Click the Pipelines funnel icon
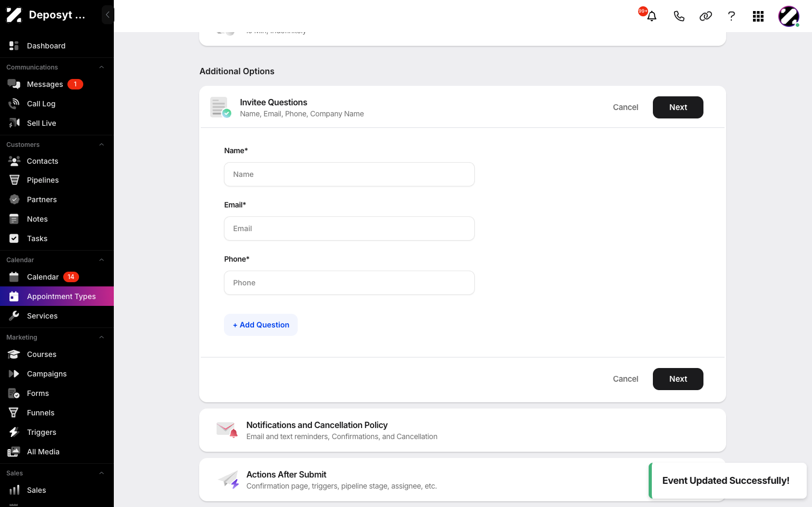This screenshot has height=507, width=812. pos(14,180)
